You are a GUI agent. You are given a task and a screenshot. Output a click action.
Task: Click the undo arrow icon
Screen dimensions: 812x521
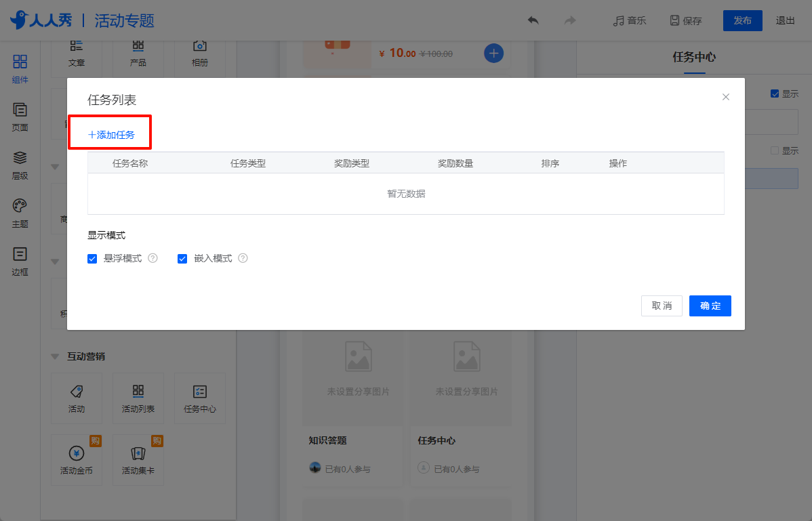(x=533, y=20)
